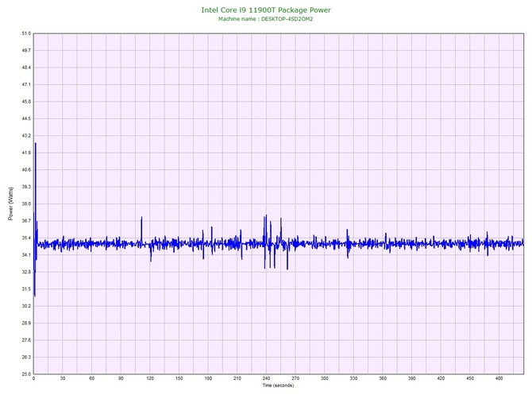Click the 'Time (seconds)' axis label
Image resolution: width=532 pixels, height=399 pixels.
point(278,385)
